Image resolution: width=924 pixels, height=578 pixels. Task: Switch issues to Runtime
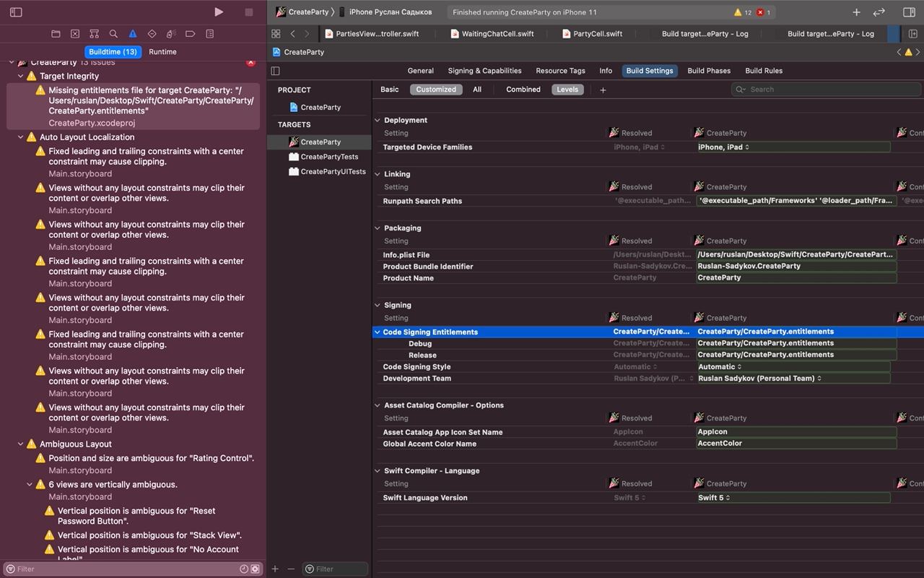click(x=162, y=52)
